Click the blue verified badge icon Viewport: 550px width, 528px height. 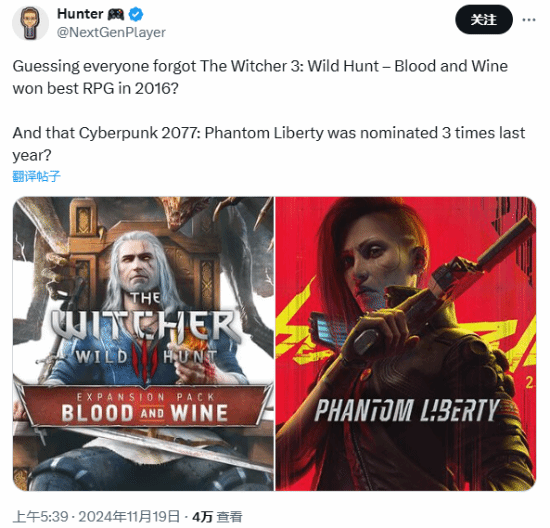136,14
